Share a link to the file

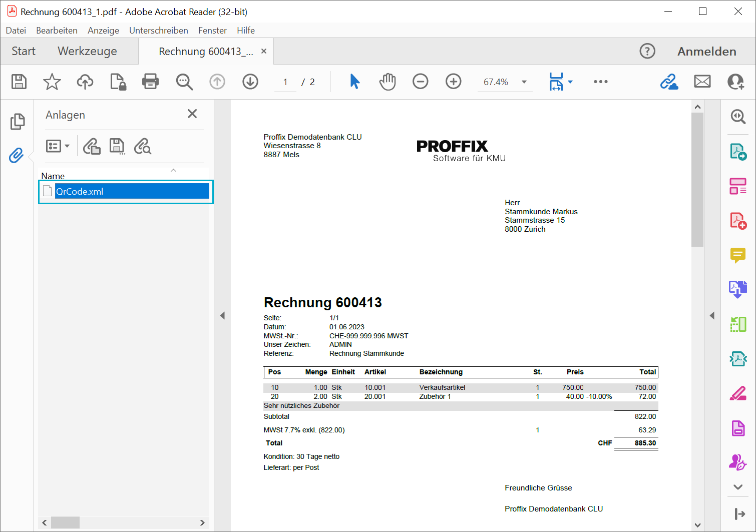point(669,82)
